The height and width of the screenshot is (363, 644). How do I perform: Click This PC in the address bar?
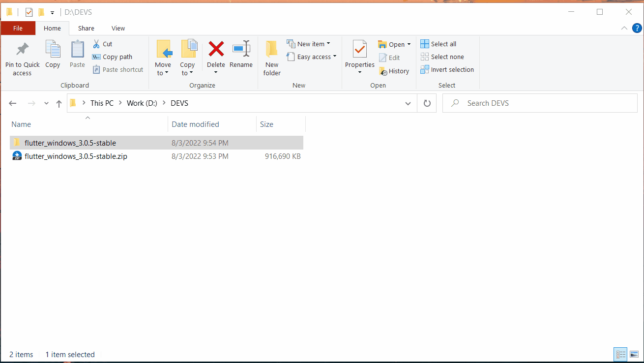click(102, 103)
